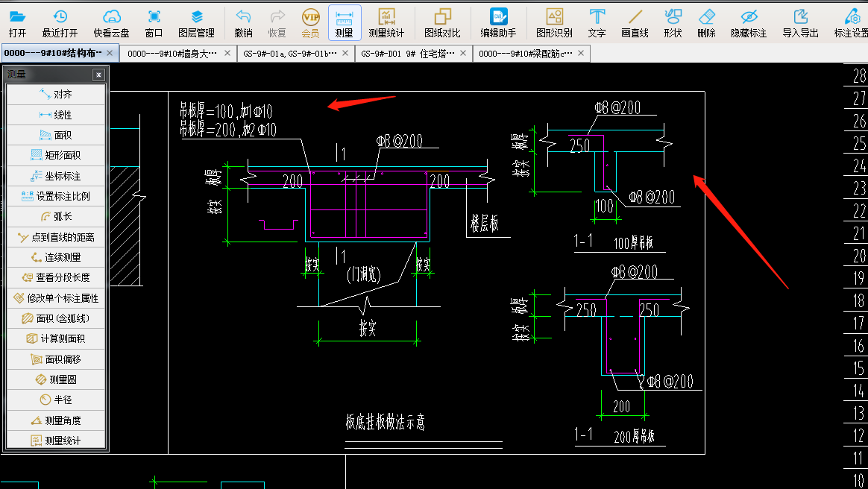Switch to the 0000---9#10#结构布 tab
The width and height of the screenshot is (868, 489).
[53, 53]
